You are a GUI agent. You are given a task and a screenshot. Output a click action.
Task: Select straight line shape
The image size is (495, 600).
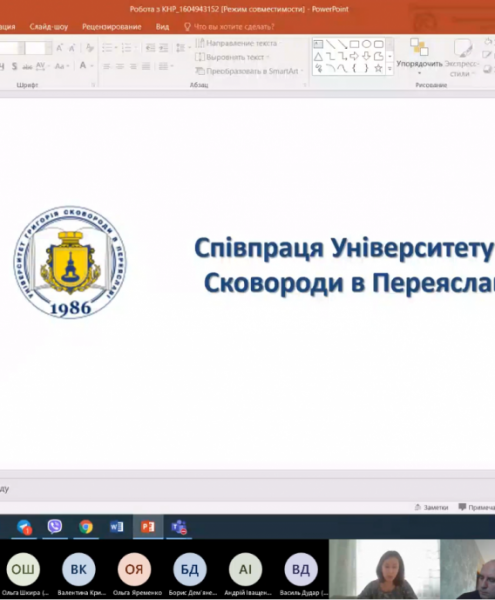pos(331,44)
